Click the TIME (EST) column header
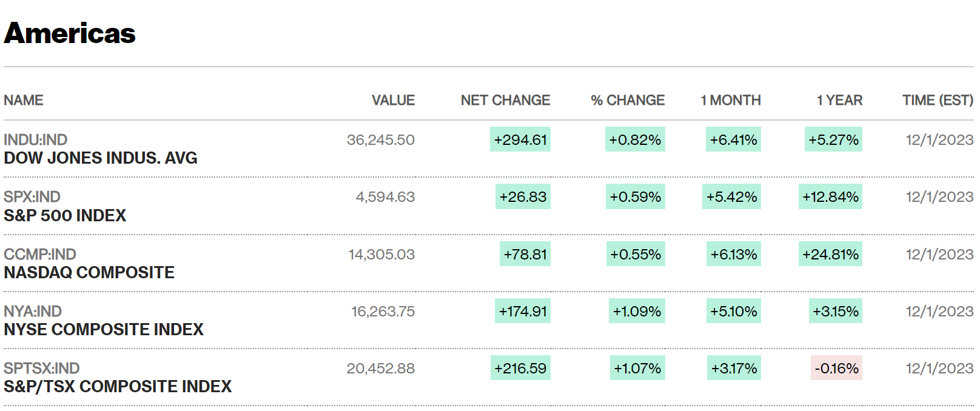This screenshot has height=411, width=980. [x=938, y=101]
